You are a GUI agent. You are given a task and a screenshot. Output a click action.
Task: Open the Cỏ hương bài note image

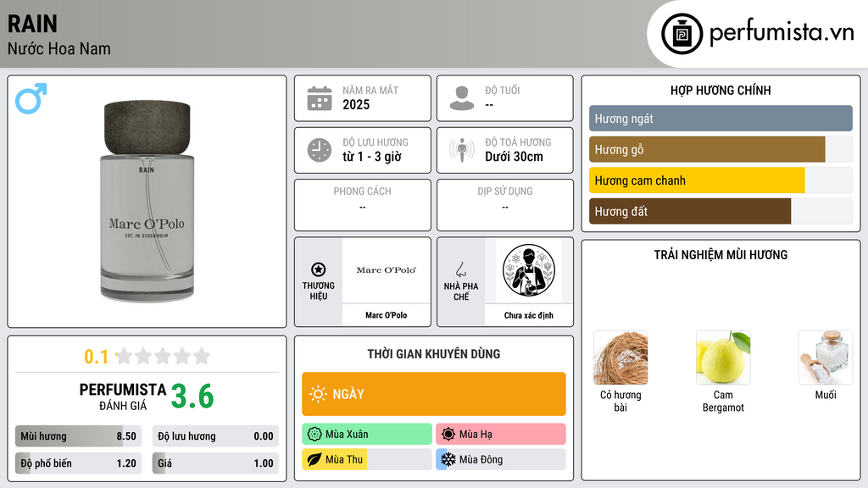tap(620, 358)
